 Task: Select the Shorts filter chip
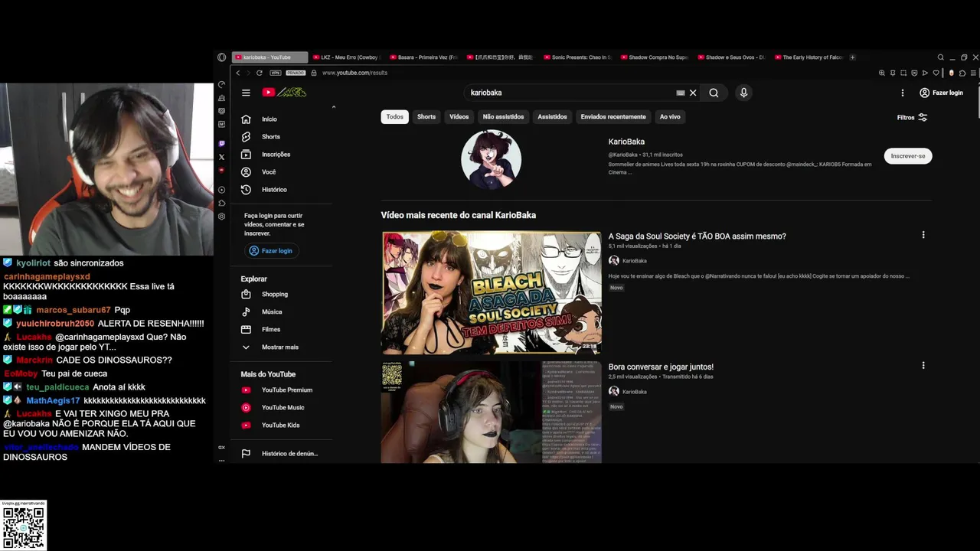pyautogui.click(x=426, y=117)
